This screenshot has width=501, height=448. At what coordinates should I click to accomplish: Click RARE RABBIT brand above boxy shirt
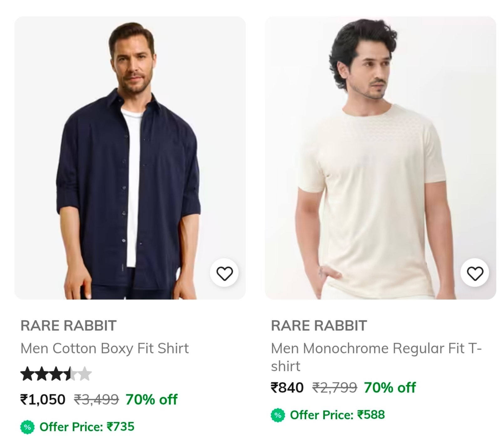pyautogui.click(x=68, y=326)
